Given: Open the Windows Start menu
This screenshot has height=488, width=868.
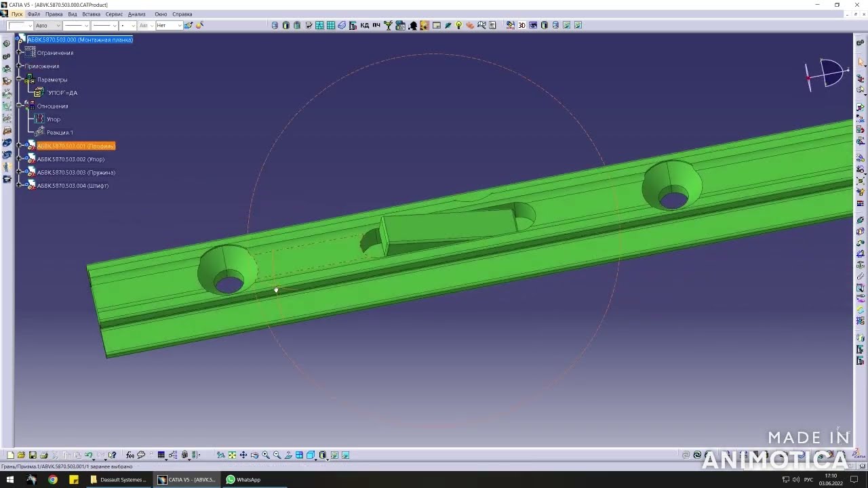Looking at the screenshot, I should (x=10, y=479).
